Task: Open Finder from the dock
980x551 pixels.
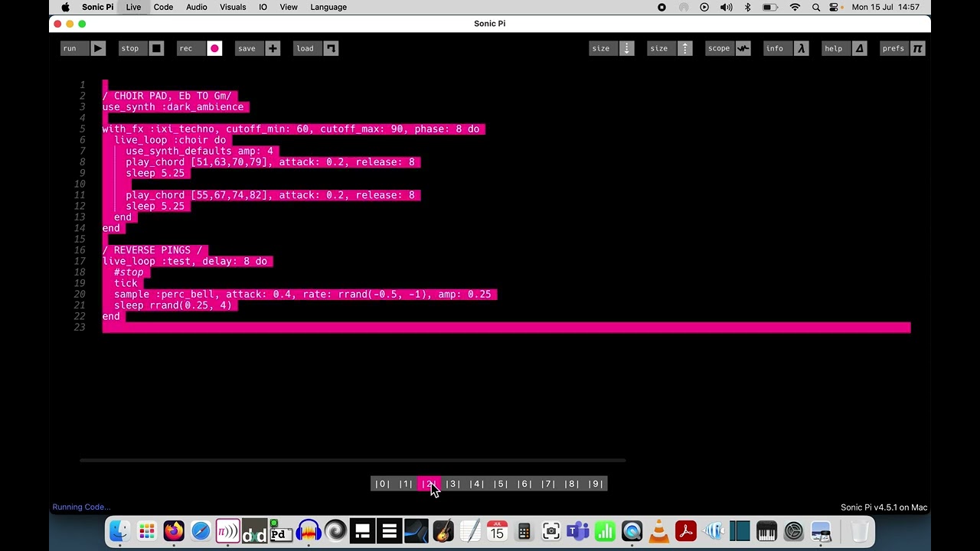Action: click(x=119, y=530)
